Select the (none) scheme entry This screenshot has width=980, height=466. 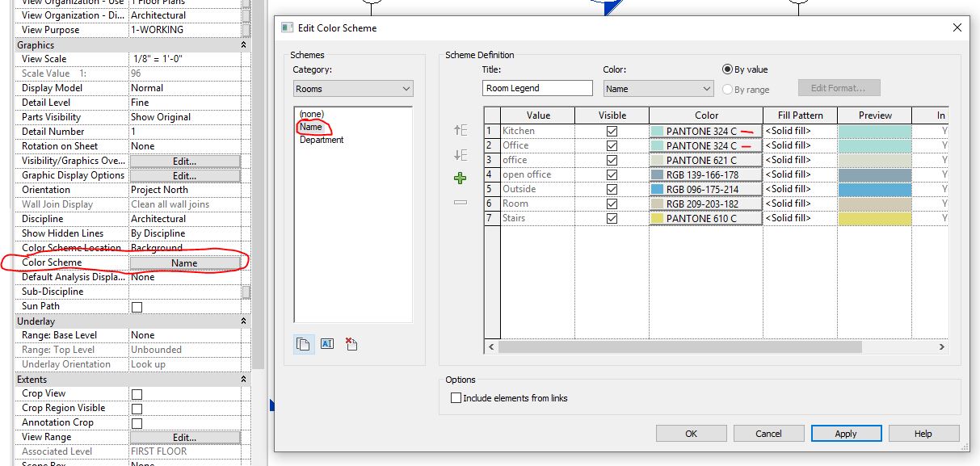[309, 113]
